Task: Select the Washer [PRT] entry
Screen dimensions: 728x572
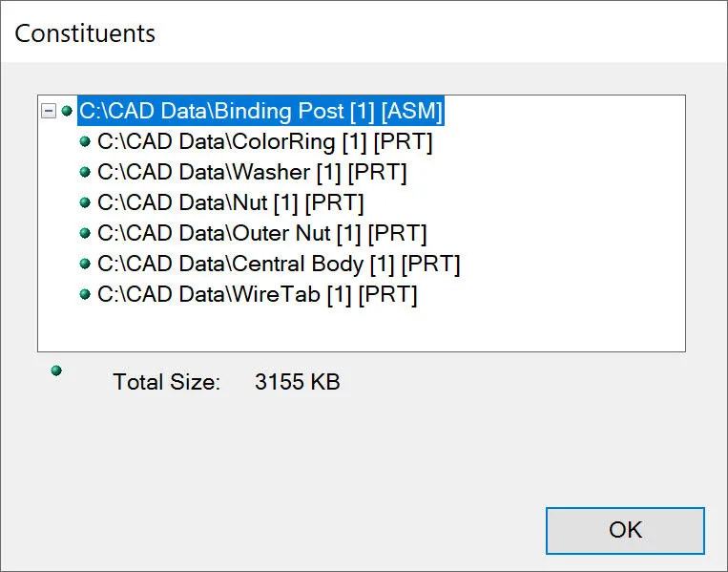Action: coord(252,173)
